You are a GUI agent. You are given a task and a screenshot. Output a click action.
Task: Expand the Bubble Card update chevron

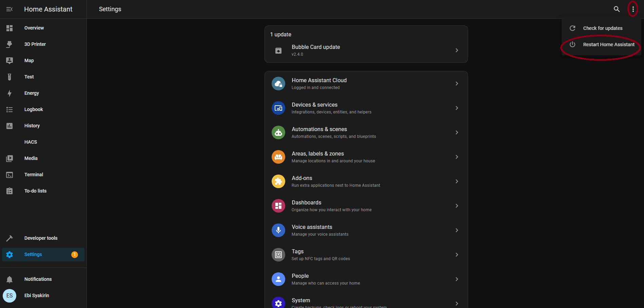click(x=457, y=50)
